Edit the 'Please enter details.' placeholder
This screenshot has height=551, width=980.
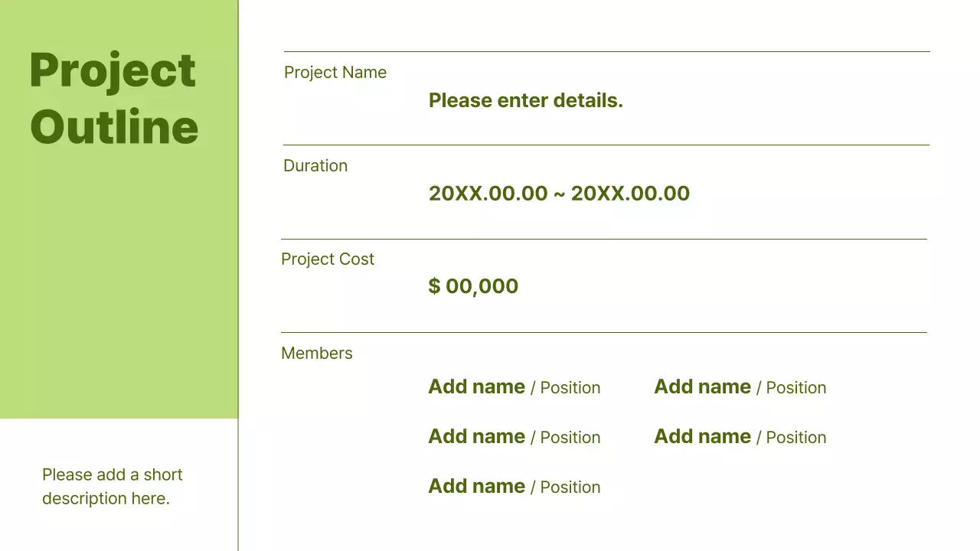pos(525,100)
